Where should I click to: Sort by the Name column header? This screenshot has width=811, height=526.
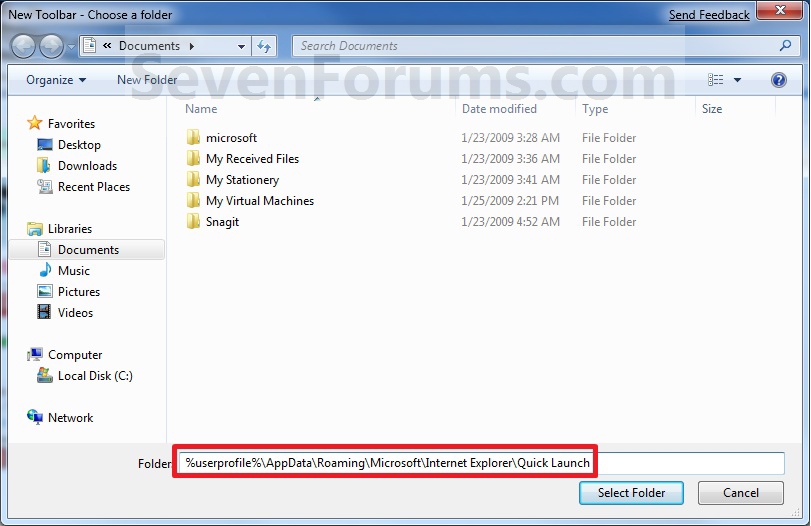tap(201, 109)
